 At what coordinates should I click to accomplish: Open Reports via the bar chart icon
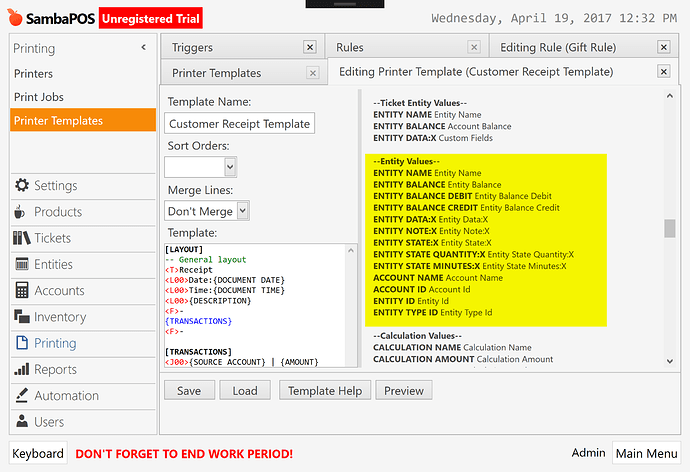22,369
